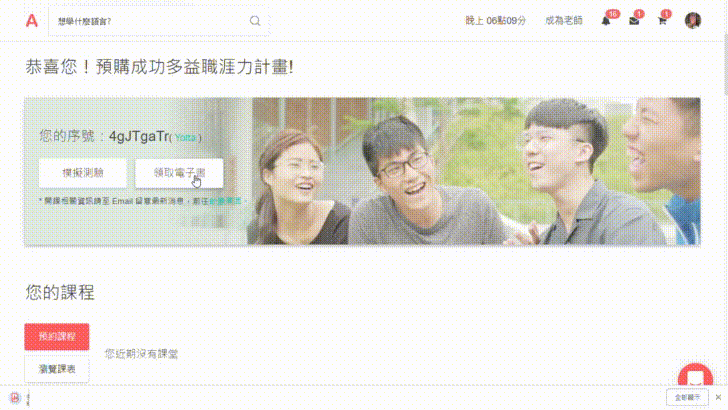This screenshot has height=410, width=728.
Task: Click the search magnifier icon
Action: tap(255, 21)
